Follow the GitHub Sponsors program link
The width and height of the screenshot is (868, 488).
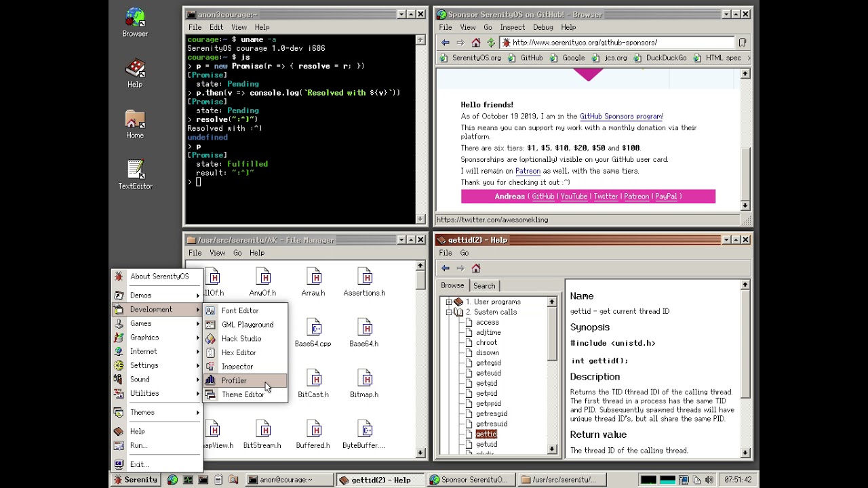pyautogui.click(x=621, y=117)
